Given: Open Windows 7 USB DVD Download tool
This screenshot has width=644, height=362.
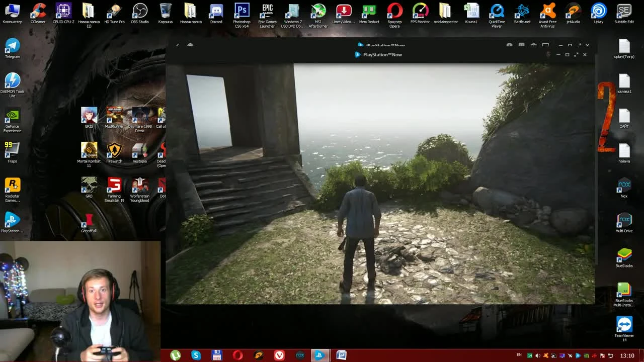Looking at the screenshot, I should (293, 15).
